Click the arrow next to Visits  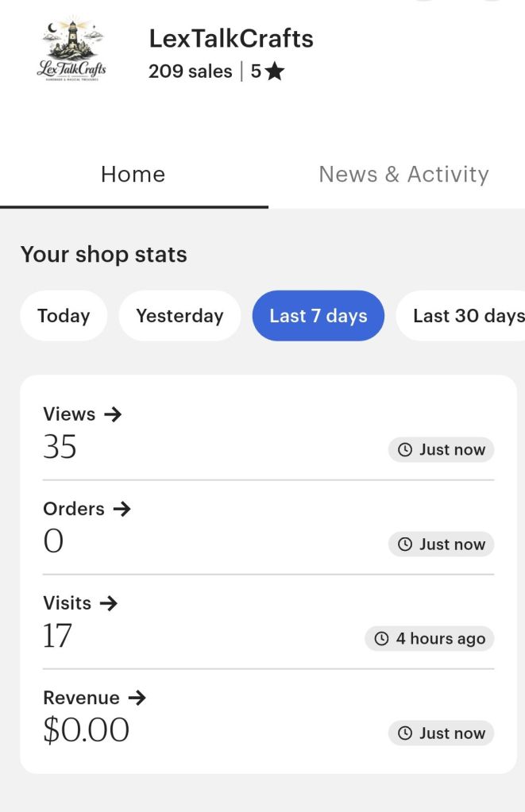click(109, 603)
